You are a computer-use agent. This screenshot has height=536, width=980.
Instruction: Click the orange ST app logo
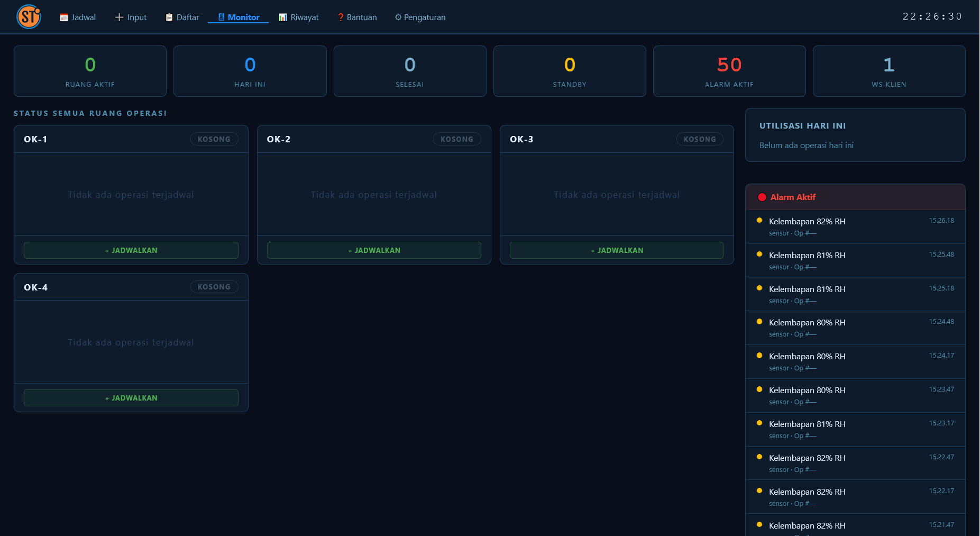[x=29, y=17]
